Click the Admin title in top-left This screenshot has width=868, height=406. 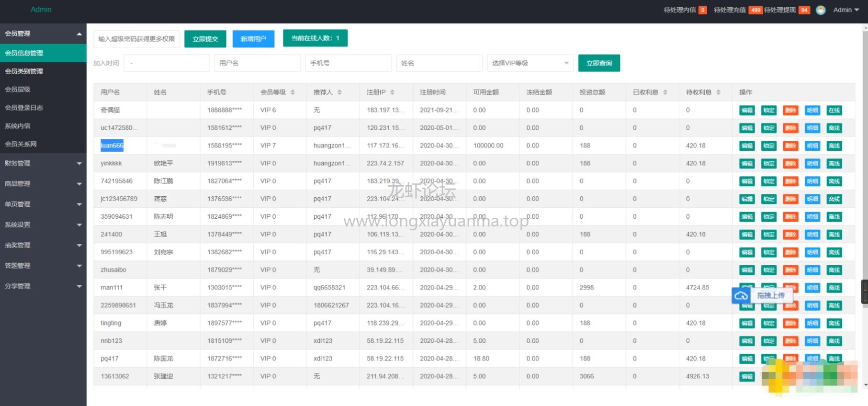41,10
